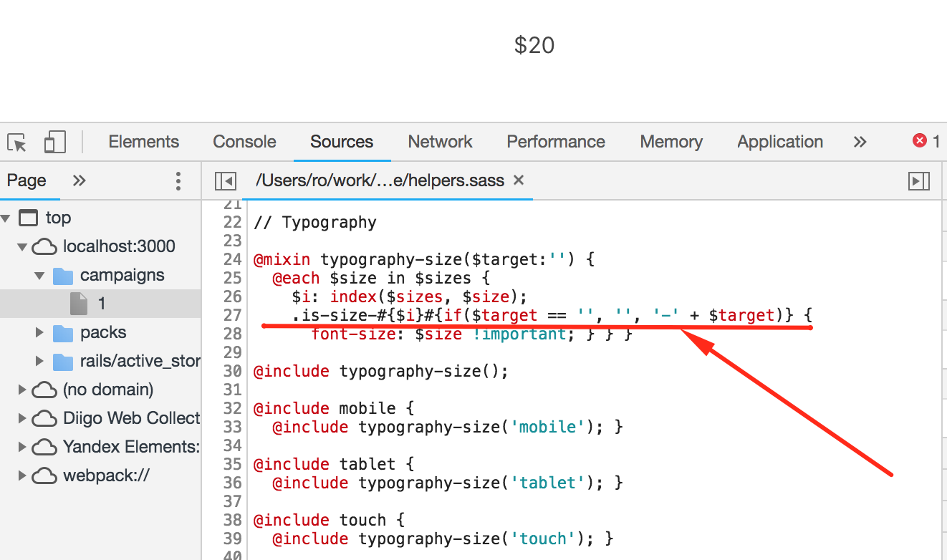947x560 pixels.
Task: Select the Sources tab
Action: pos(342,142)
